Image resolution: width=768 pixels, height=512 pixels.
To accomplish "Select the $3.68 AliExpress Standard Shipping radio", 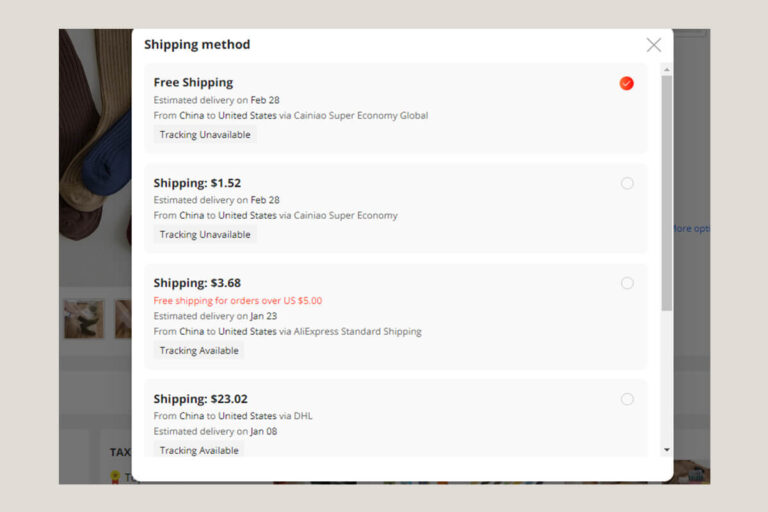I will pos(627,283).
